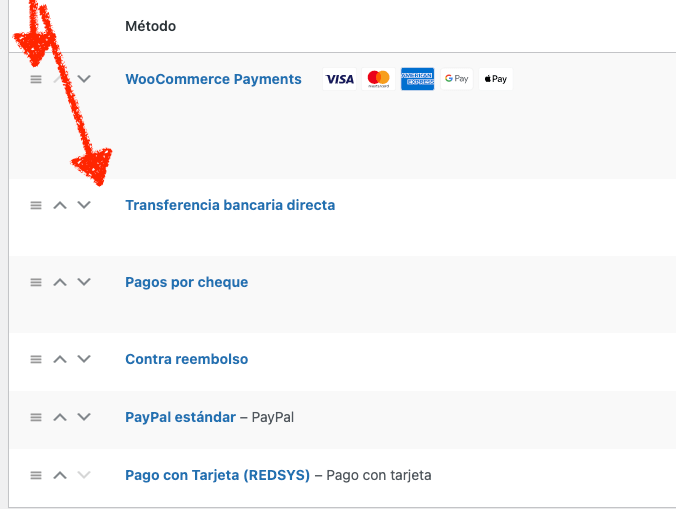Move PayPal estándar up one row
Viewport: 676px width, 509px height.
tap(60, 417)
